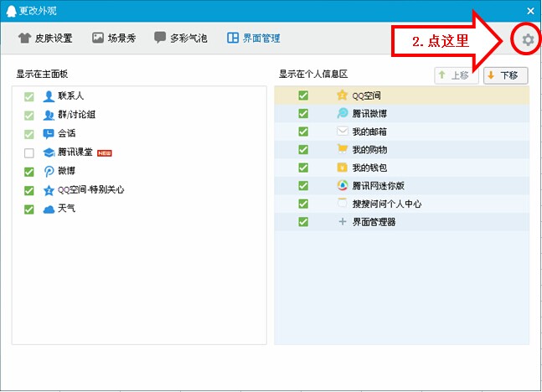Click the 联系人 person icon

click(49, 96)
